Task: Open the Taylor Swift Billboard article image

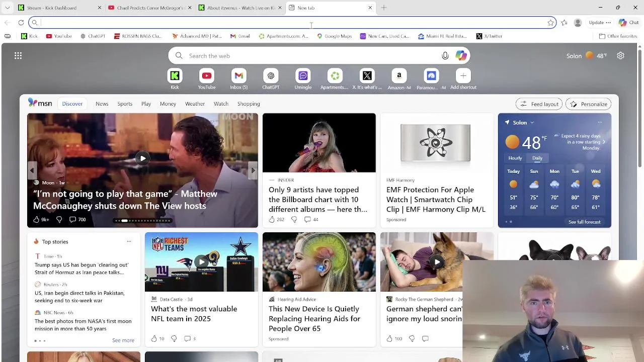Action: click(319, 143)
